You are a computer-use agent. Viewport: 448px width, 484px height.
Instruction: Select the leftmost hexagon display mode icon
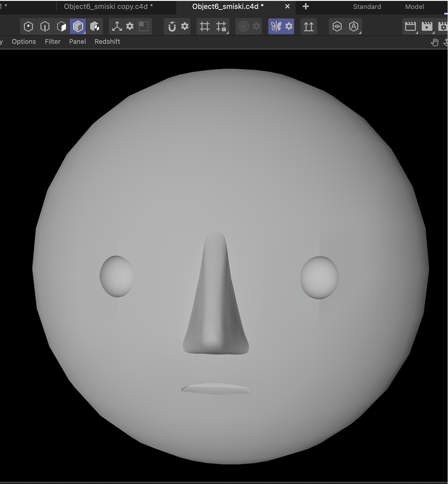28,26
